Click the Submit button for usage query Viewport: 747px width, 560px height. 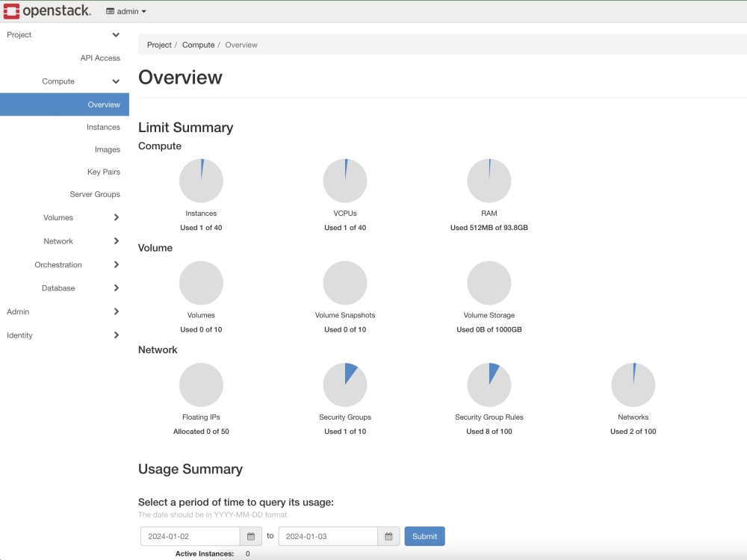pos(424,536)
